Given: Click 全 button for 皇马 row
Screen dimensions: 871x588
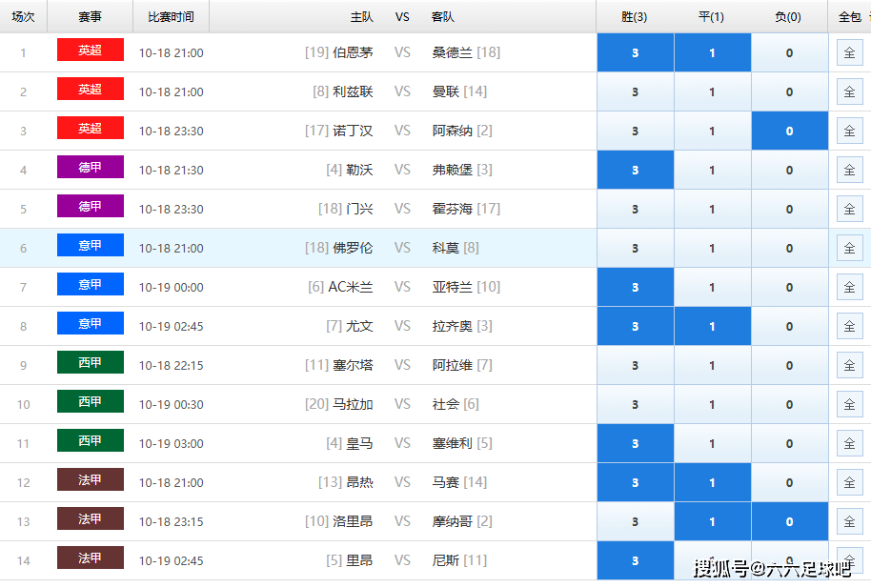Looking at the screenshot, I should point(849,443).
